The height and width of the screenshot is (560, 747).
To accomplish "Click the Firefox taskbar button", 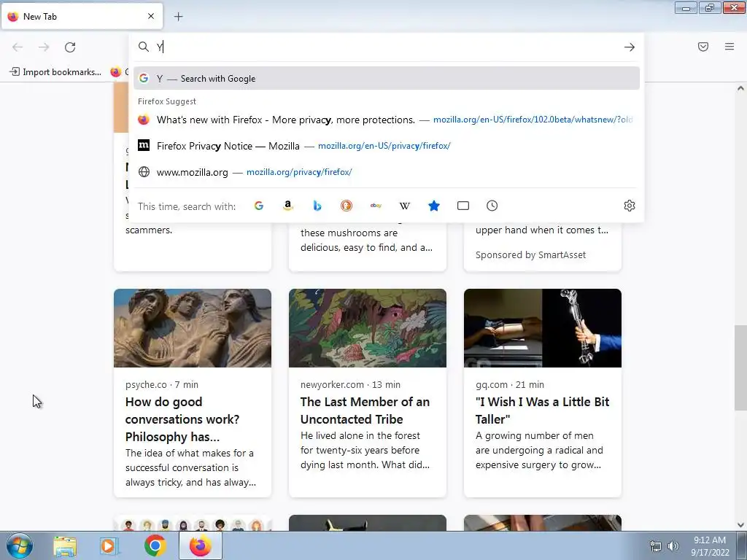I will (201, 545).
